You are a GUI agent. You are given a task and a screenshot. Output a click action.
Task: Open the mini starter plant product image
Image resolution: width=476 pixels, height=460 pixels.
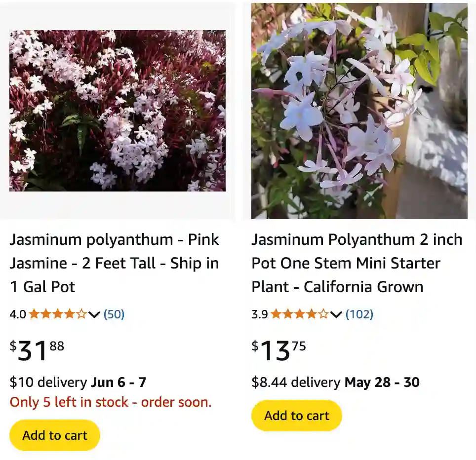[x=359, y=110]
